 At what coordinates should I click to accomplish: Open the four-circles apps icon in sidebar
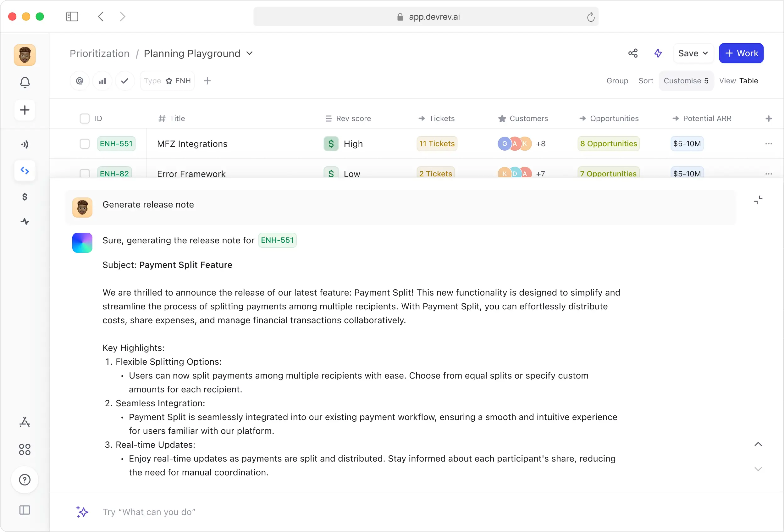coord(25,449)
